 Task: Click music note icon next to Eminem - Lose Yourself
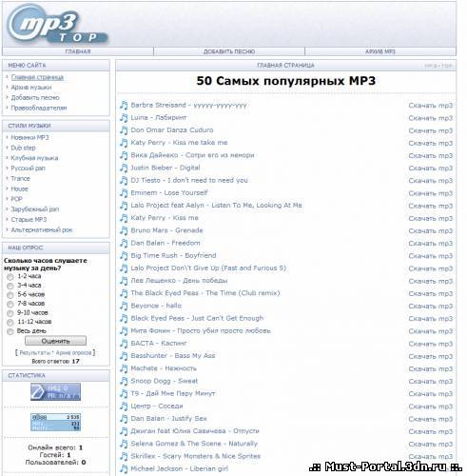pyautogui.click(x=124, y=193)
